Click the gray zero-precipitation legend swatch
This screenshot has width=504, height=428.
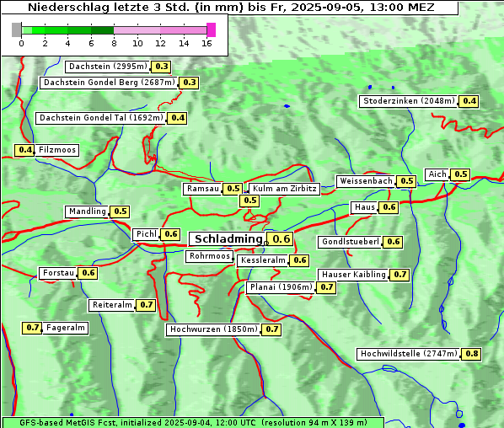[16, 29]
